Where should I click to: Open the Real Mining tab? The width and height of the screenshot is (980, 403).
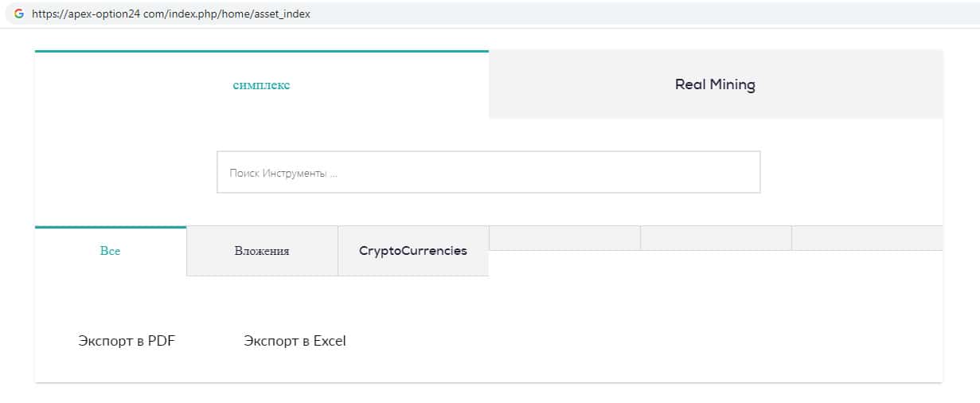(715, 84)
